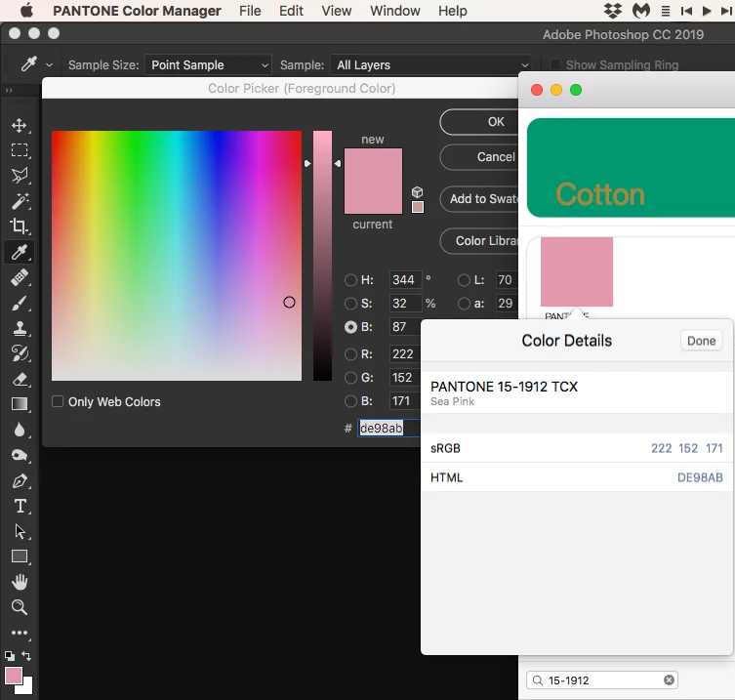Click the new color preview swatch
Screen dimensions: 735x700
click(x=373, y=165)
